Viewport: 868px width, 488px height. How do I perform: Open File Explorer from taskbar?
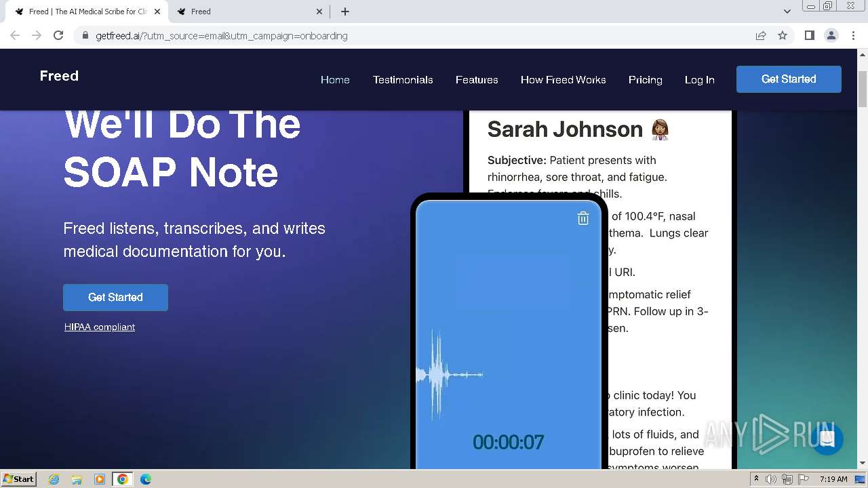77,479
